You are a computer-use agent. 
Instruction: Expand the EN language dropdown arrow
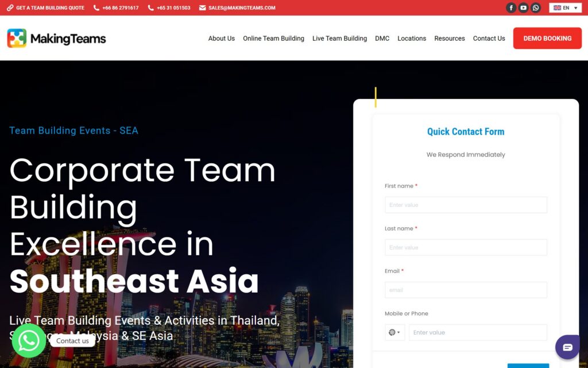click(x=576, y=8)
